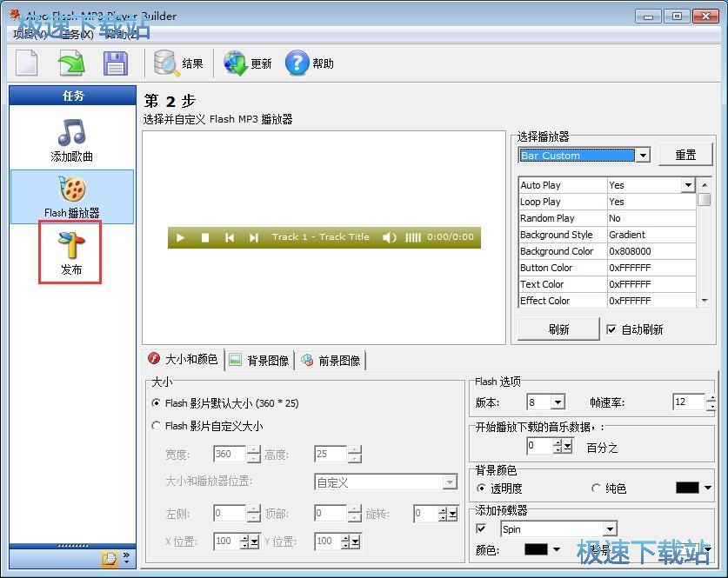Click the New project icon in toolbar
Image resolution: width=728 pixels, height=578 pixels.
click(x=28, y=63)
